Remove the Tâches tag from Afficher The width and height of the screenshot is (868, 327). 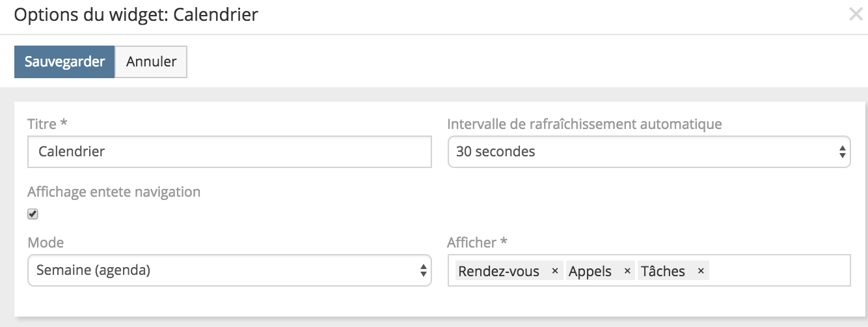pos(701,271)
